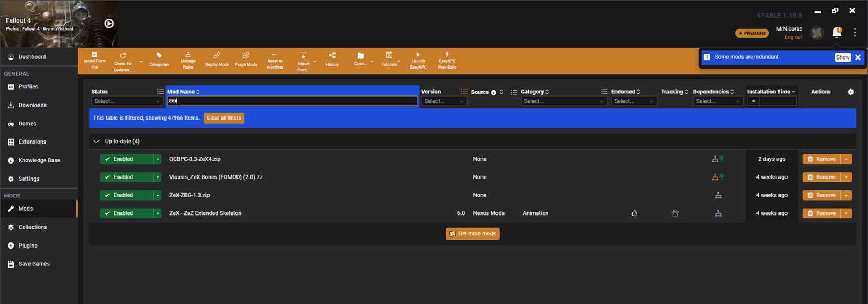This screenshot has height=304, width=868.
Task: Open Categories tool
Action: pyautogui.click(x=159, y=60)
